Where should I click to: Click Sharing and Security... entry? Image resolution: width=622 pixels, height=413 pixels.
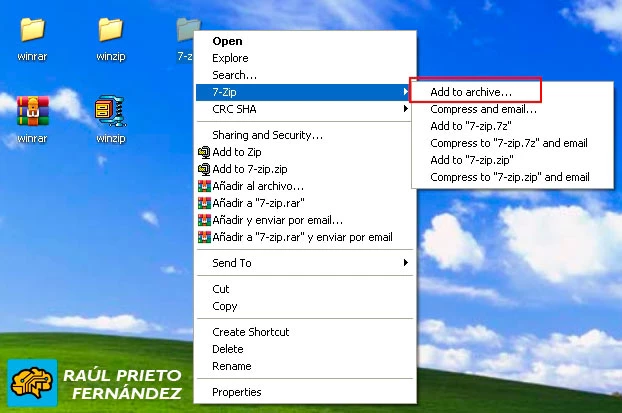(267, 135)
